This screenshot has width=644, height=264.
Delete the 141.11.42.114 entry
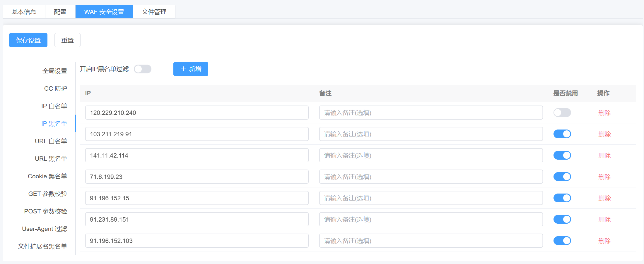604,156
